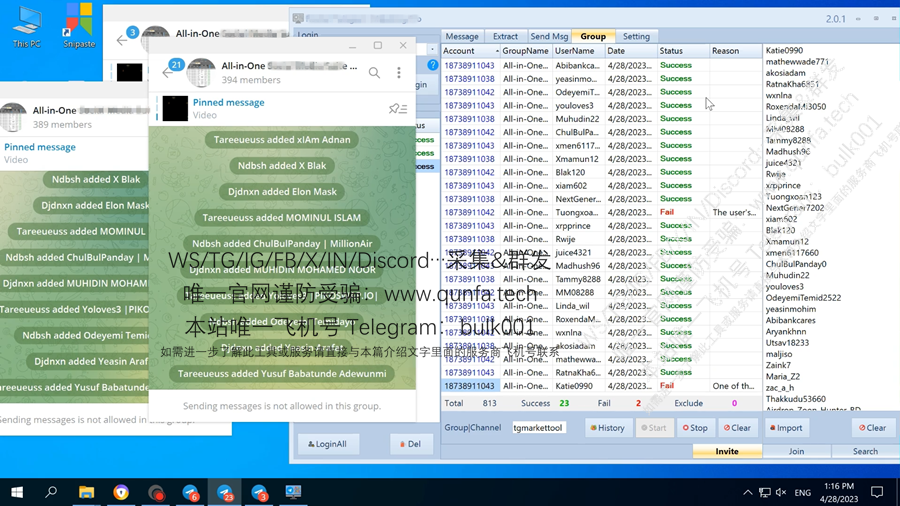Select row with username Abibankca
The image size is (900, 506).
point(601,65)
